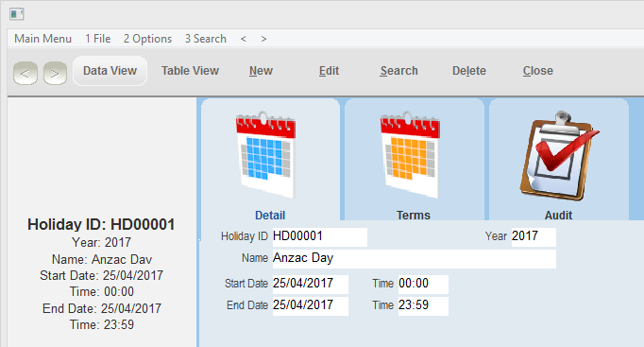This screenshot has height=347, width=644.
Task: Go to next record with toolbar forward arrow
Action: coord(55,73)
